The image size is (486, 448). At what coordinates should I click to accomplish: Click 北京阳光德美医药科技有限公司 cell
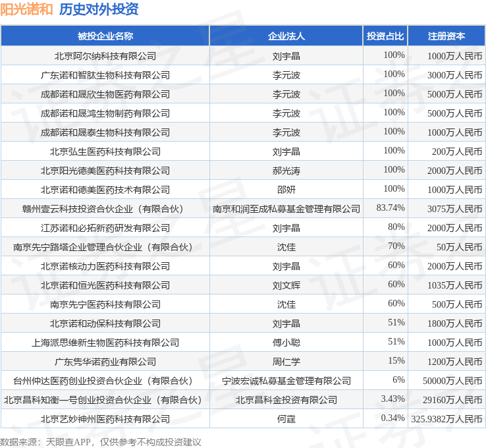point(105,171)
